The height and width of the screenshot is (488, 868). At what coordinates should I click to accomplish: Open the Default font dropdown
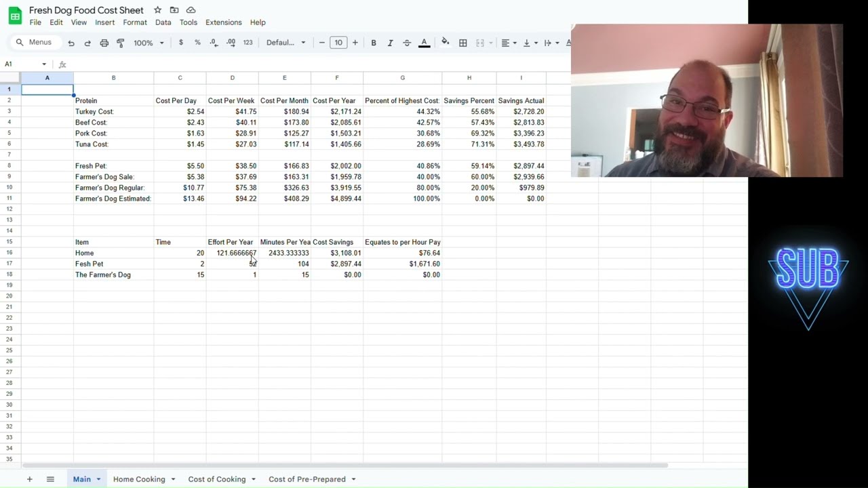point(285,43)
